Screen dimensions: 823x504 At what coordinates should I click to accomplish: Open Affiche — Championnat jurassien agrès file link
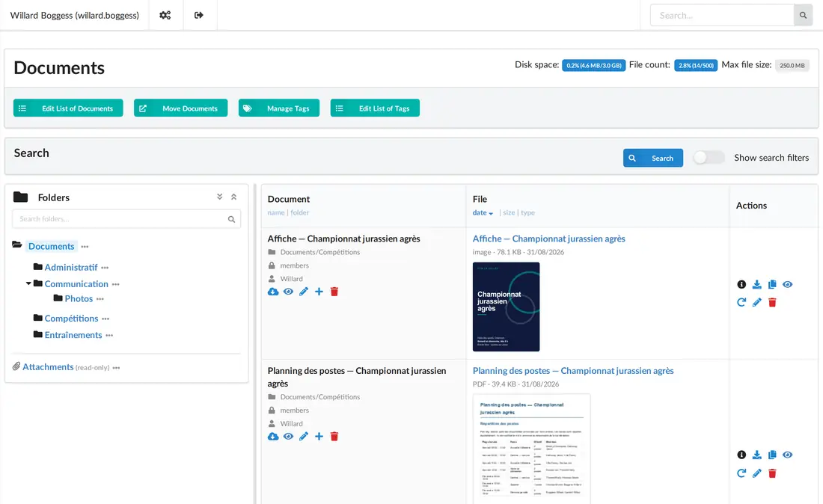[x=548, y=239]
